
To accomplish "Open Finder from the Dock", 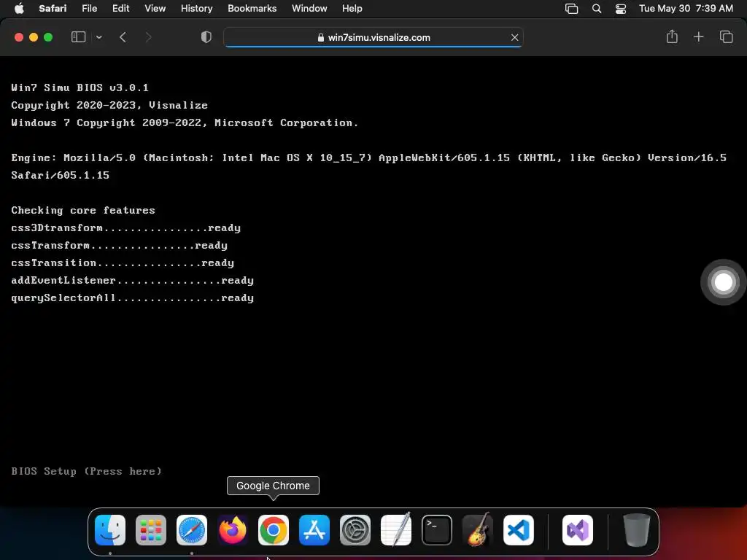I will pos(110,530).
